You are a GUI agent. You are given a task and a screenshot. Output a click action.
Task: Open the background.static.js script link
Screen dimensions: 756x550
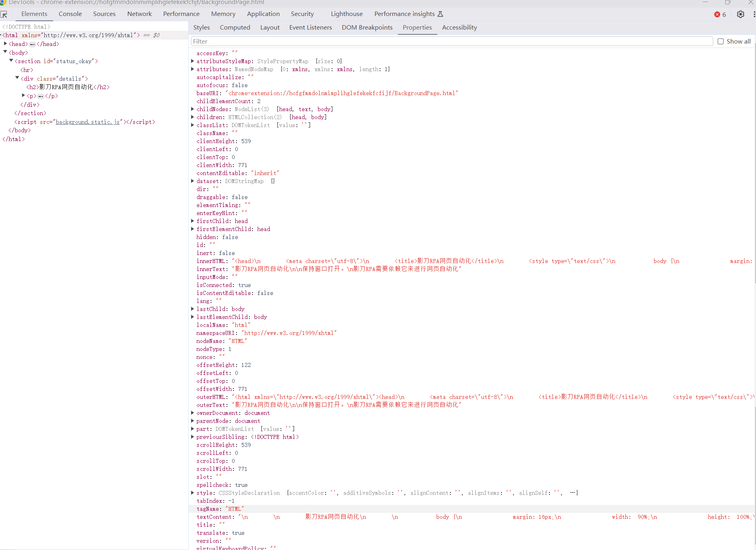(88, 122)
